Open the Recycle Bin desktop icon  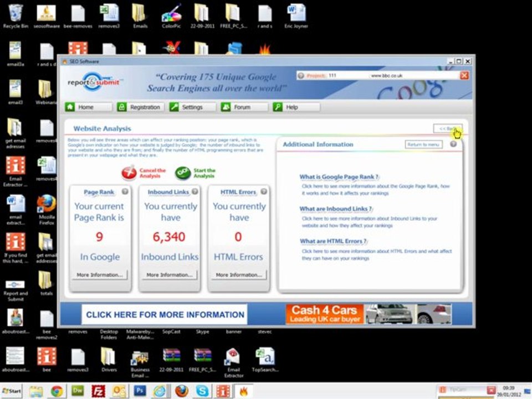(x=16, y=16)
